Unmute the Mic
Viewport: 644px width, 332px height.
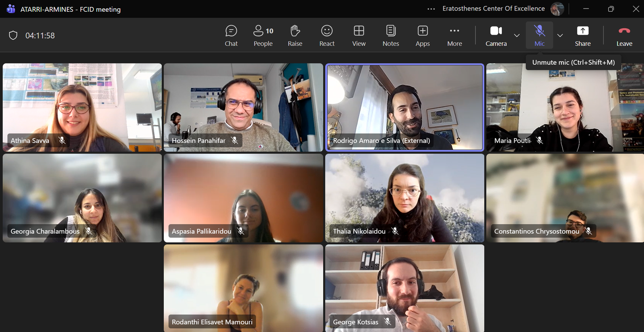[539, 35]
